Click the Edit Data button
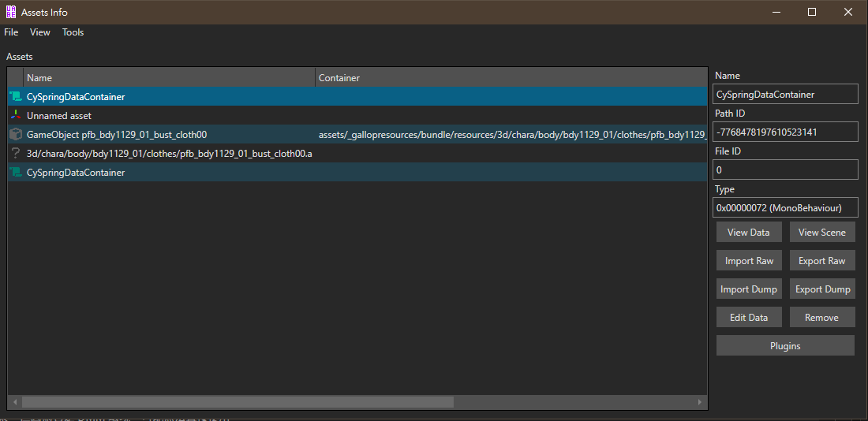Screen dimensions: 868x421 click(749, 318)
